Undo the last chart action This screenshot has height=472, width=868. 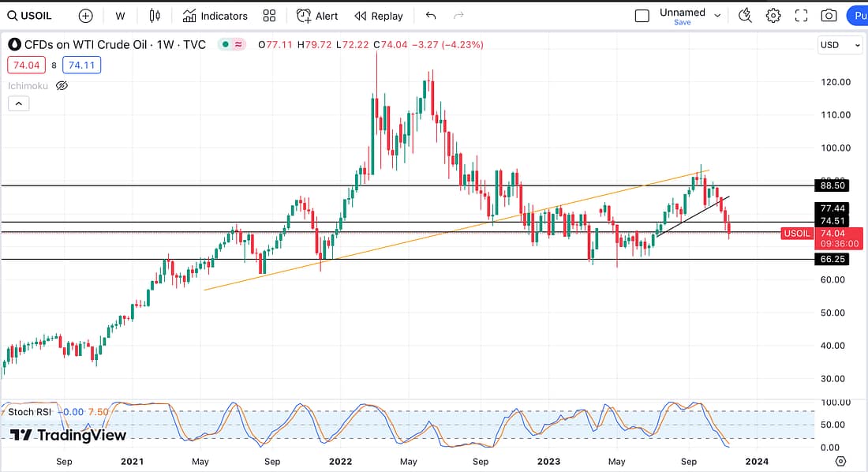pos(430,16)
